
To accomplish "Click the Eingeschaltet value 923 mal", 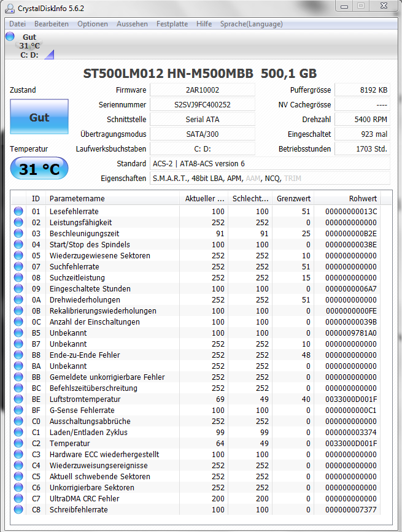I will click(362, 134).
